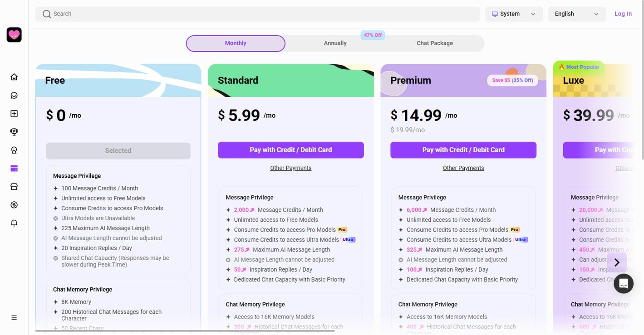
Task: Open the store sidebar icon
Action: [14, 186]
